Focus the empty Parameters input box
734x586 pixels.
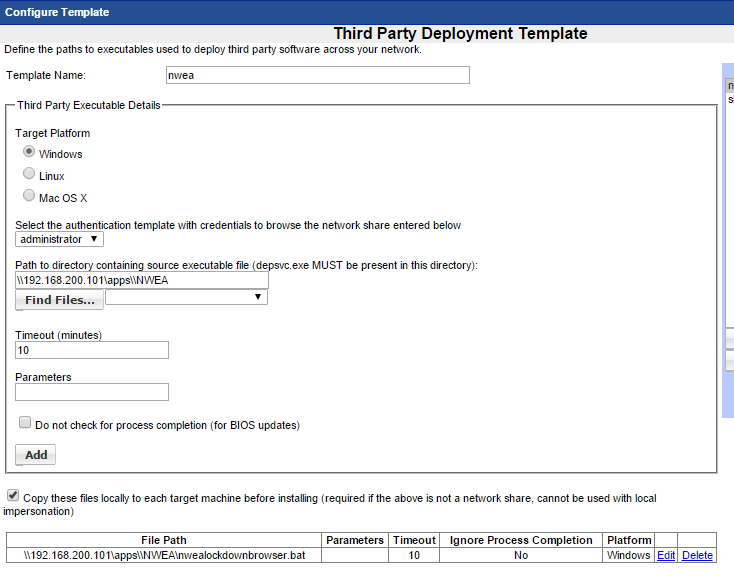[x=92, y=392]
